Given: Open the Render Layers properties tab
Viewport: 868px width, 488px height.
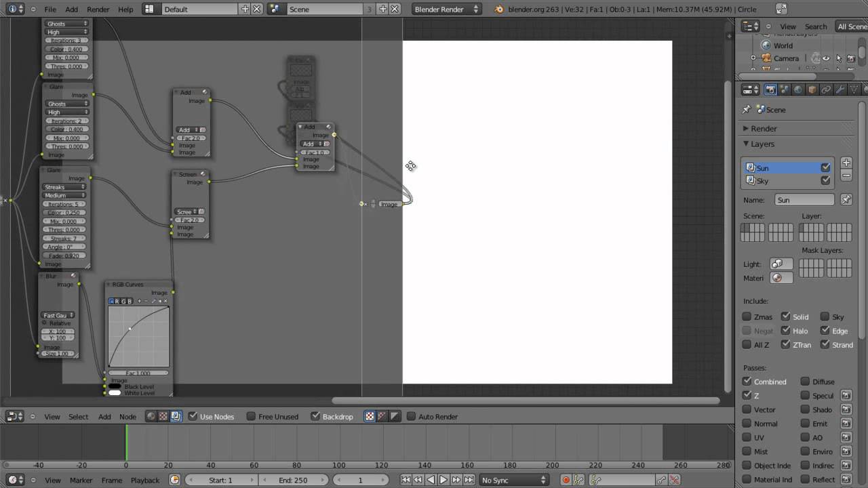Looking at the screenshot, I should coord(785,89).
